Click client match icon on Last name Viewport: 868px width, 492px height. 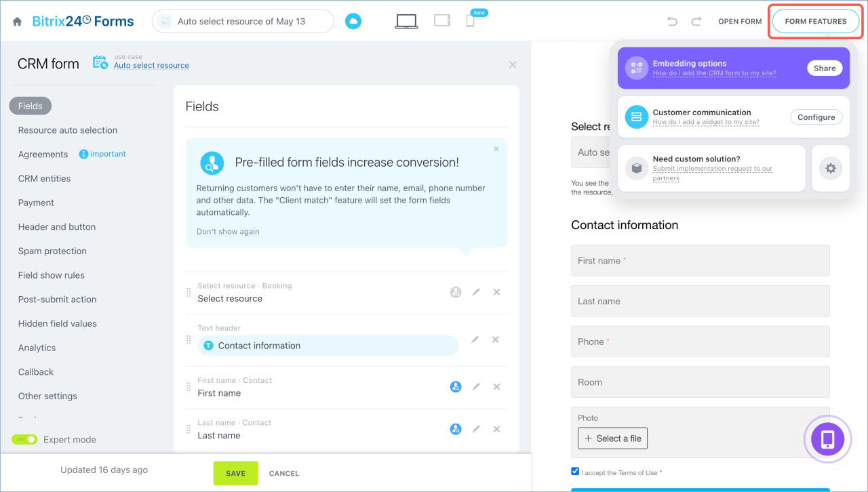tap(456, 429)
